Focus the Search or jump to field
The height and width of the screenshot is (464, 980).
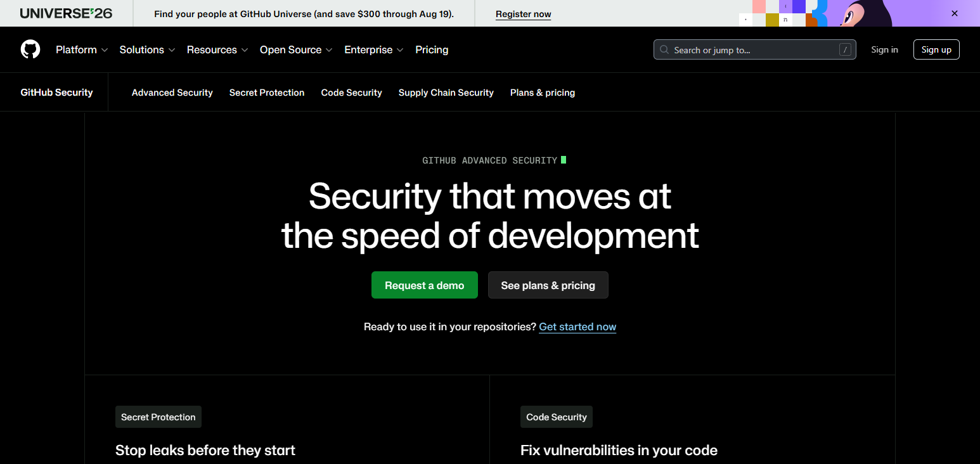tap(754, 49)
